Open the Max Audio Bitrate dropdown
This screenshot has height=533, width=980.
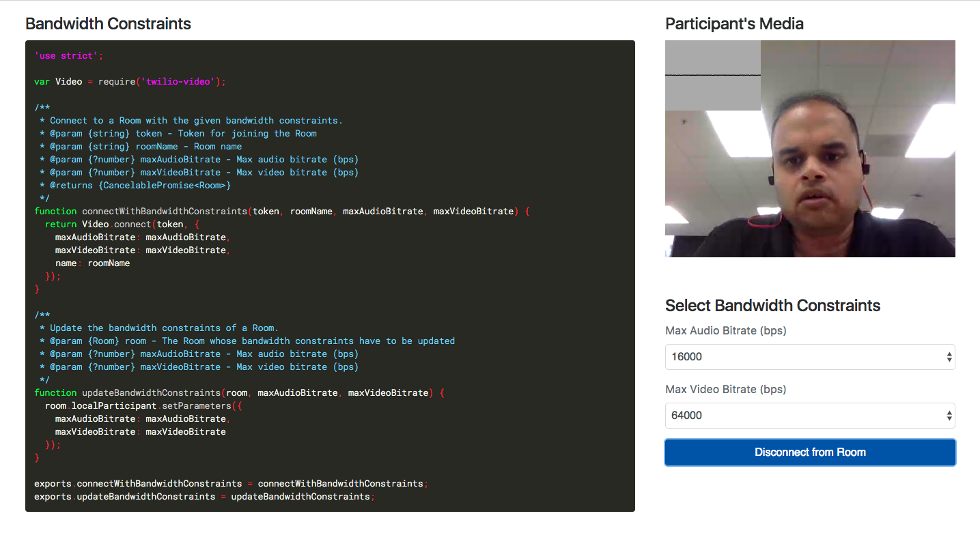point(810,357)
